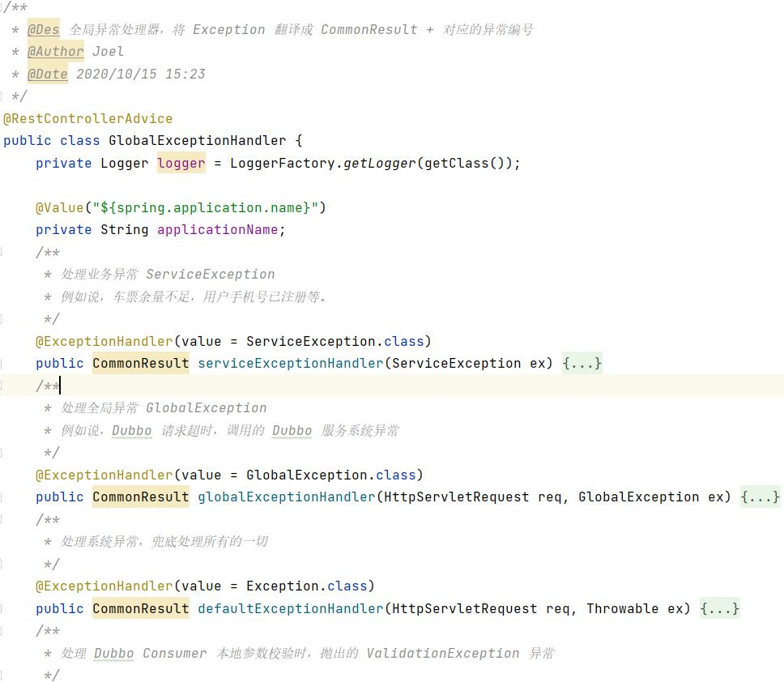Click the comment '处理业务异常 ServiceException'
This screenshot has width=784, height=682.
tap(168, 274)
